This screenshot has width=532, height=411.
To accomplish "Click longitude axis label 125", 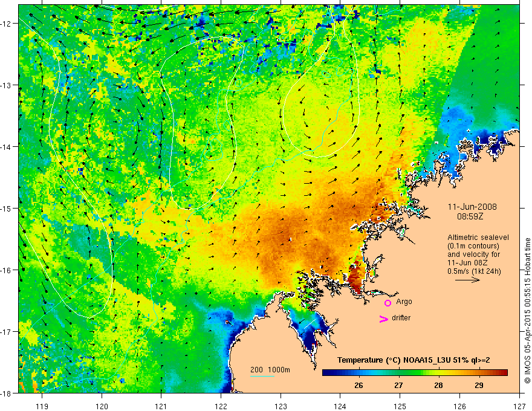I will click(400, 406).
